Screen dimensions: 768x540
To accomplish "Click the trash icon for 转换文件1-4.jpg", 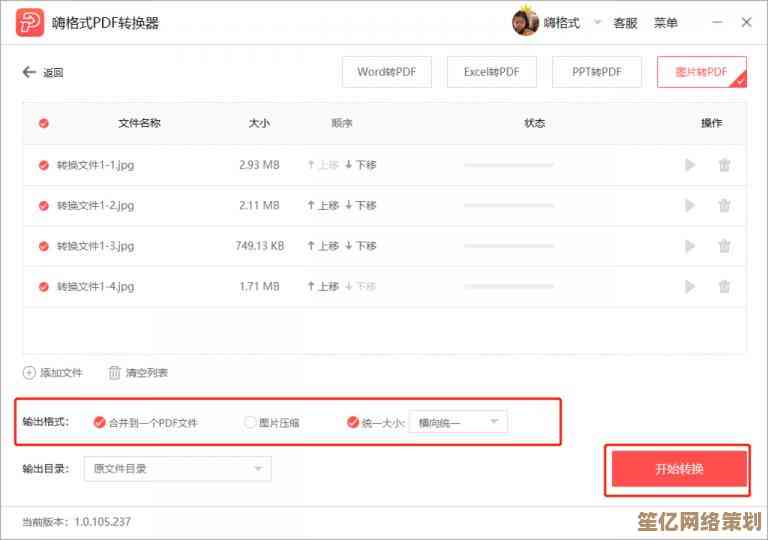I will (x=724, y=287).
